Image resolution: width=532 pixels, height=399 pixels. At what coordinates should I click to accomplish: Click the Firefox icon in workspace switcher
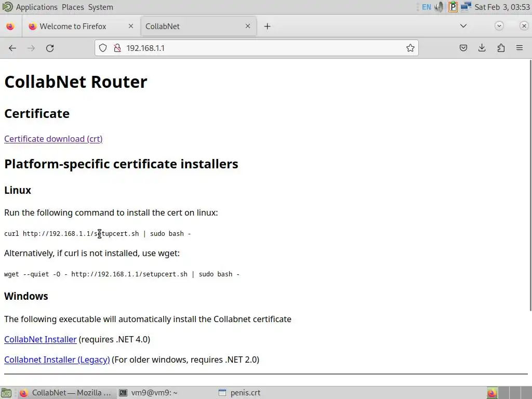pos(492,393)
